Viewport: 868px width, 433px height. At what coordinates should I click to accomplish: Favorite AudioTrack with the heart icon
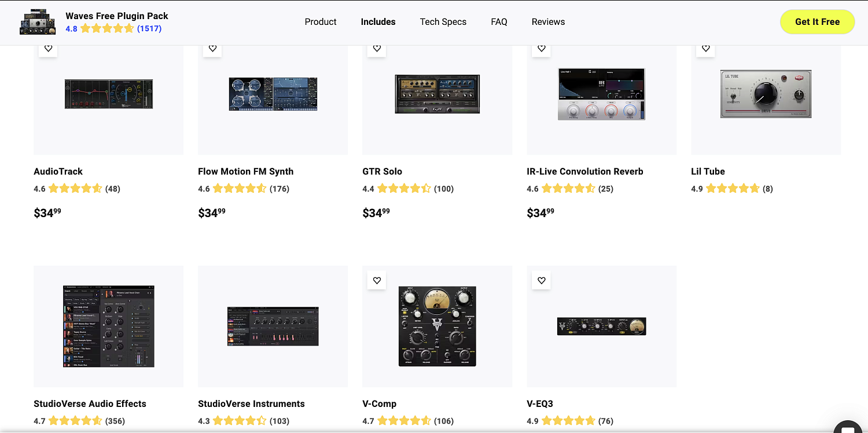pyautogui.click(x=48, y=49)
